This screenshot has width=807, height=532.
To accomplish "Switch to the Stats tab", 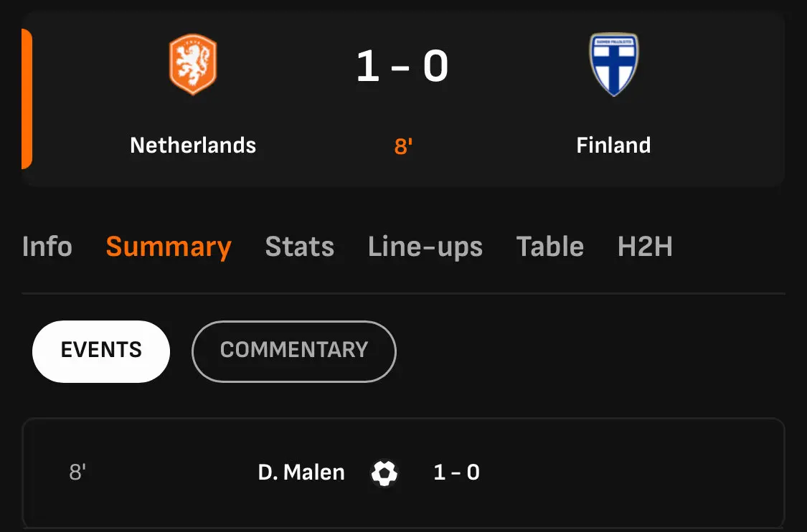I will [299, 247].
